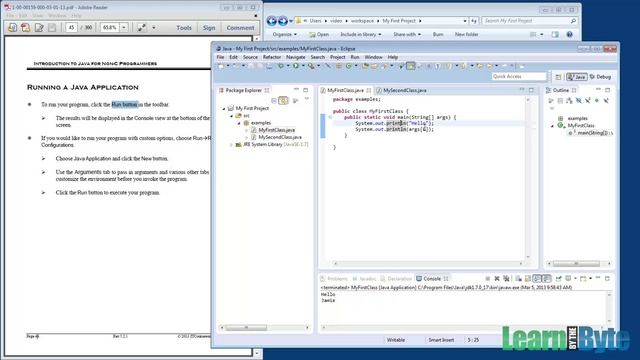Click the Open Type icon in Eclipse toolbar
This screenshot has width=640, height=360.
[365, 66]
